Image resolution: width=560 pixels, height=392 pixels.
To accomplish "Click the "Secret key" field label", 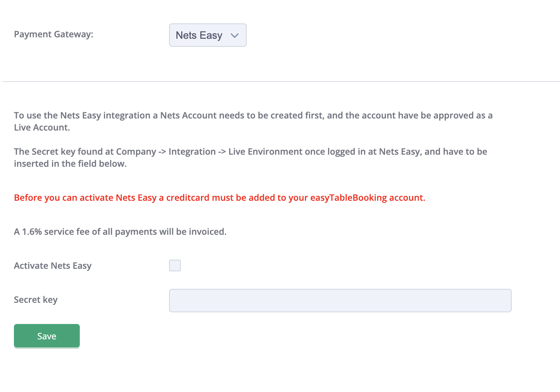I will [x=36, y=300].
